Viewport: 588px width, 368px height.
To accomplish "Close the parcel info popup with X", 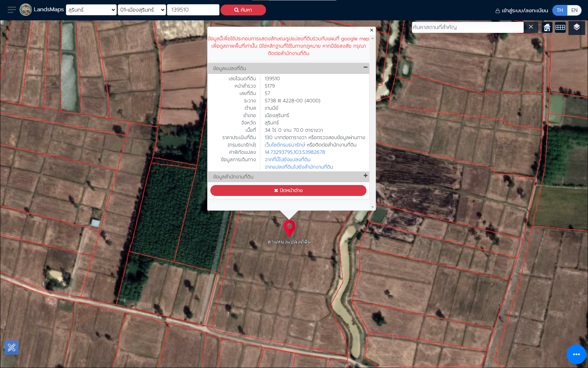I will click(372, 30).
